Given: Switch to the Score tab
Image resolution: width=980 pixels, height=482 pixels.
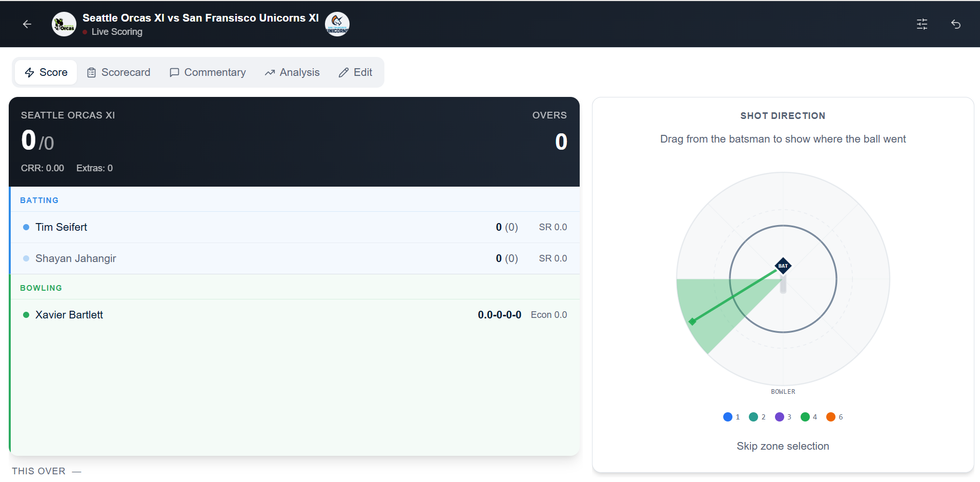Looking at the screenshot, I should (46, 72).
